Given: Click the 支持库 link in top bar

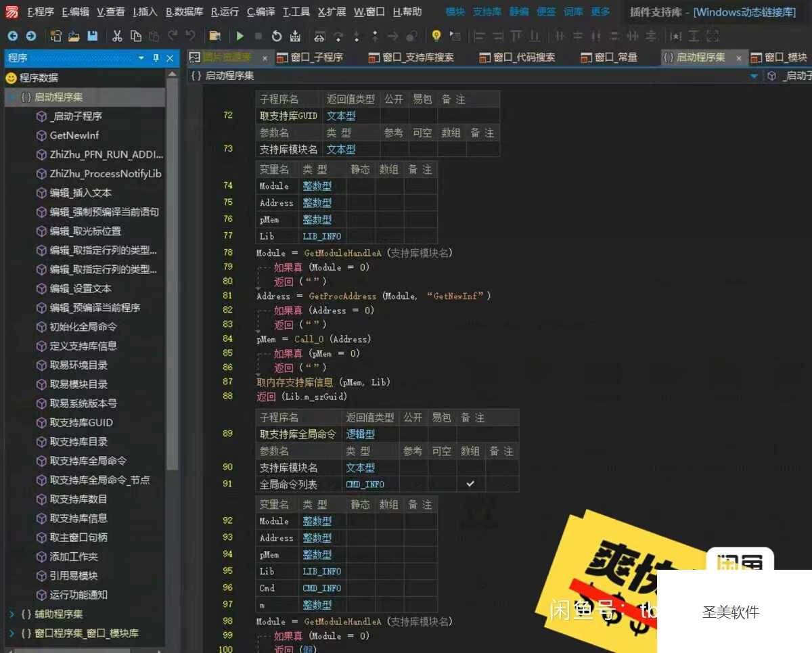Looking at the screenshot, I should (487, 12).
